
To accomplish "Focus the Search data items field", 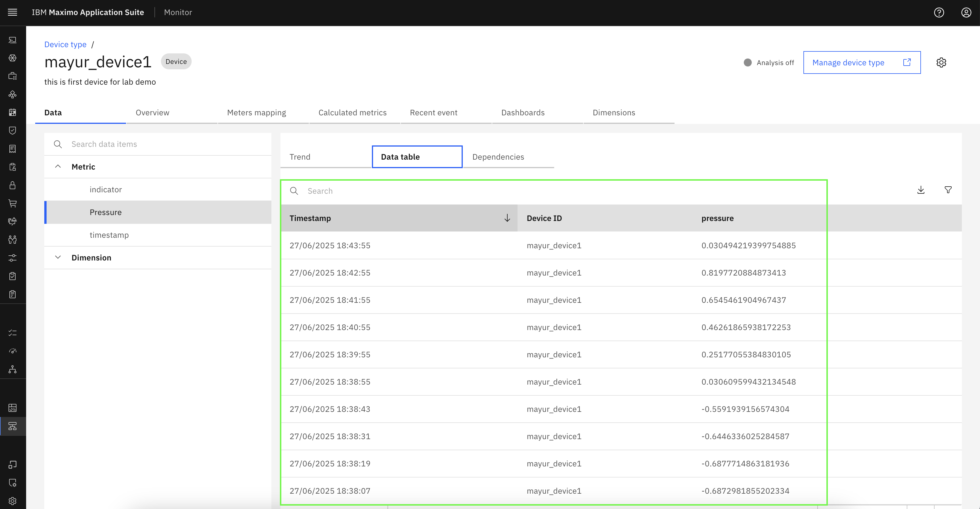I will click(x=158, y=144).
